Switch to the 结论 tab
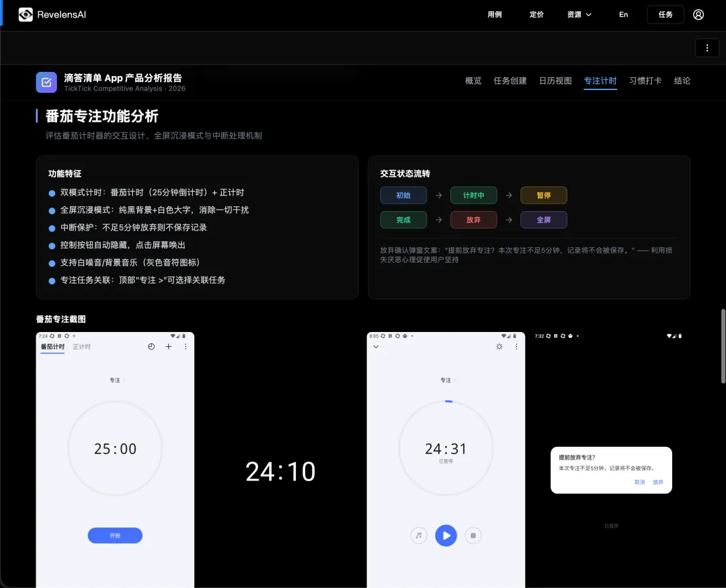The height and width of the screenshot is (588, 726). (x=682, y=81)
